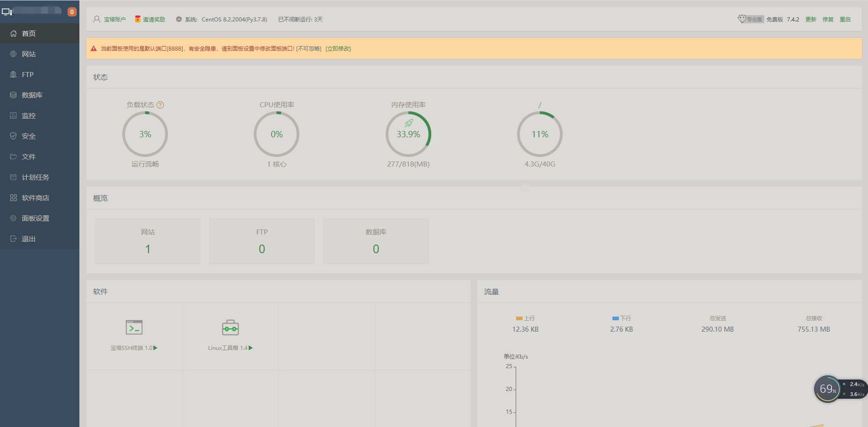Select 退出 to log out

(x=40, y=239)
